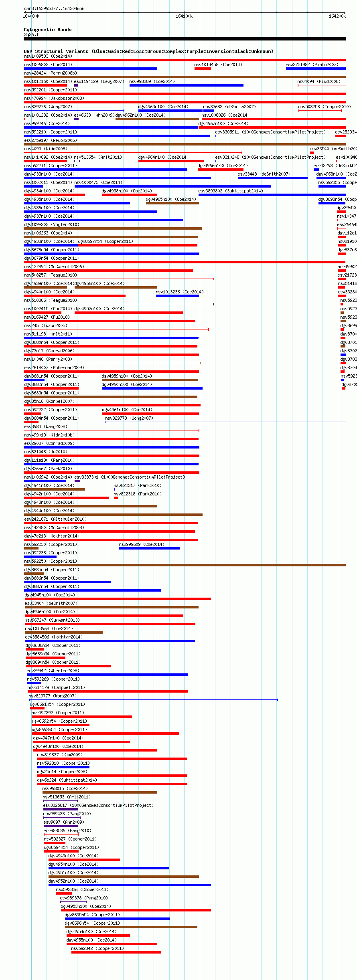This screenshot has width=357, height=980.
Task: Open variant nsv1009583 (Coe2014) label
Action: coord(48,56)
